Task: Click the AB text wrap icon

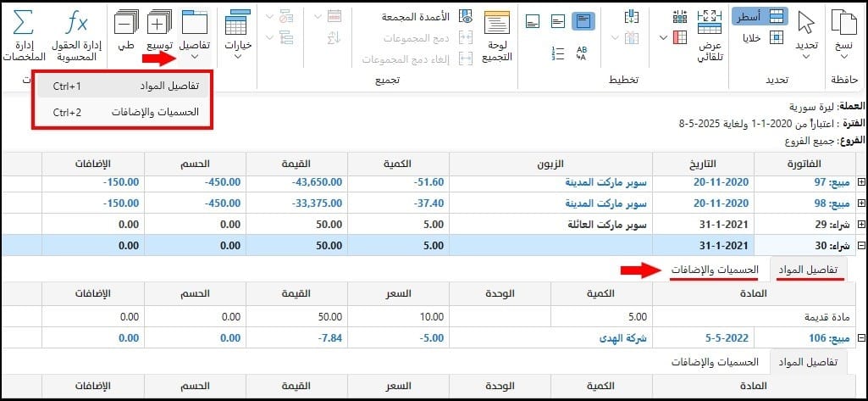Action: (582, 53)
